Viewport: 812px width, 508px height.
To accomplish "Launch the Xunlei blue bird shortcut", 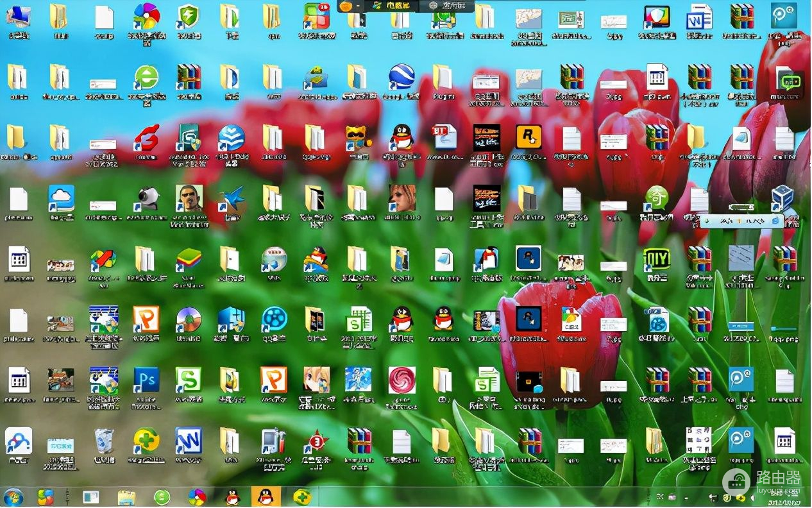I will [x=230, y=198].
